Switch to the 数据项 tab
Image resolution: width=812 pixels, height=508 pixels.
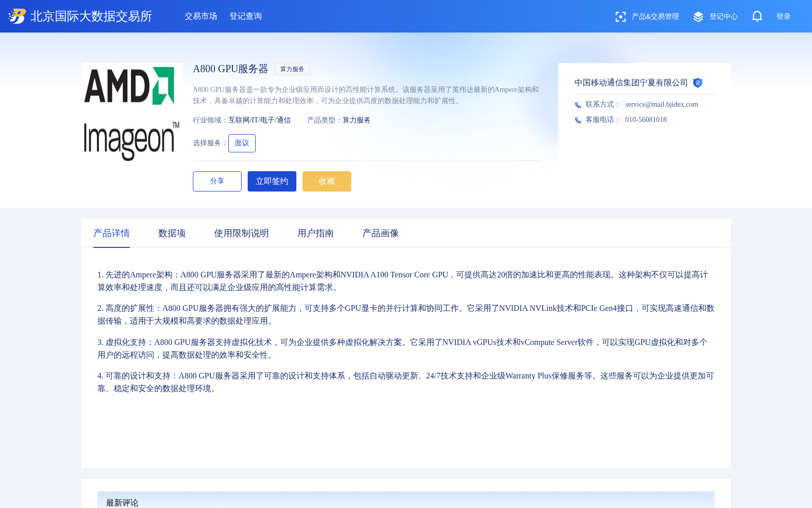click(172, 233)
